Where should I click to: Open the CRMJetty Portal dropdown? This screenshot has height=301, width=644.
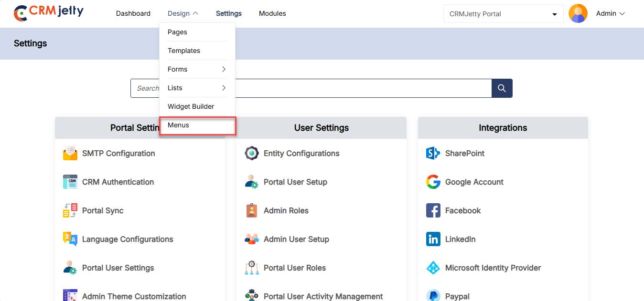pos(504,14)
